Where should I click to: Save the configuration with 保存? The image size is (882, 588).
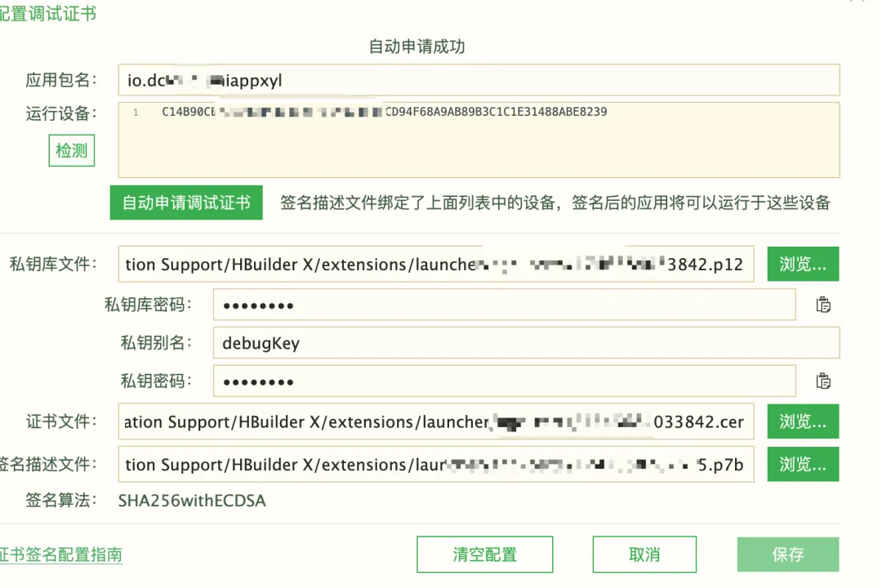click(787, 555)
